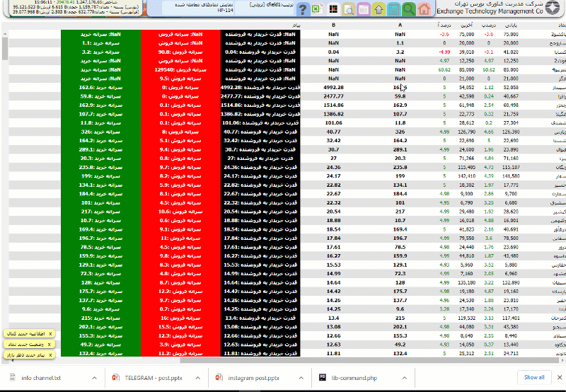566x392 pixels.
Task: Open the help question-mark icon
Action: [303, 9]
